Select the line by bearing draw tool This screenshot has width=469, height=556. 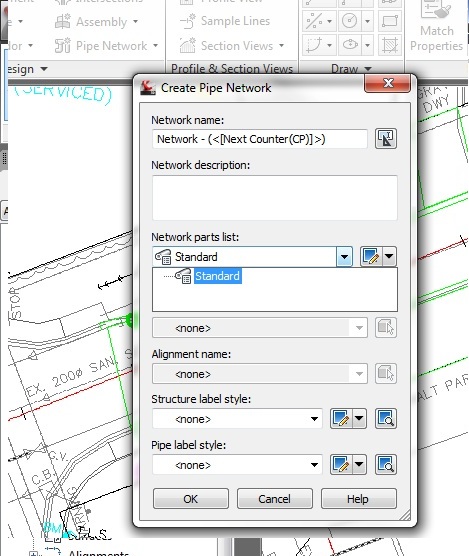pos(314,21)
